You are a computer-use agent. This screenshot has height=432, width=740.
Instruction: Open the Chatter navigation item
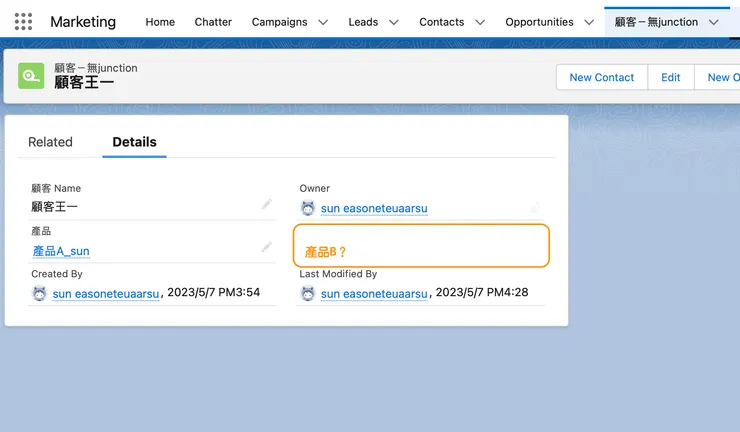click(x=213, y=22)
